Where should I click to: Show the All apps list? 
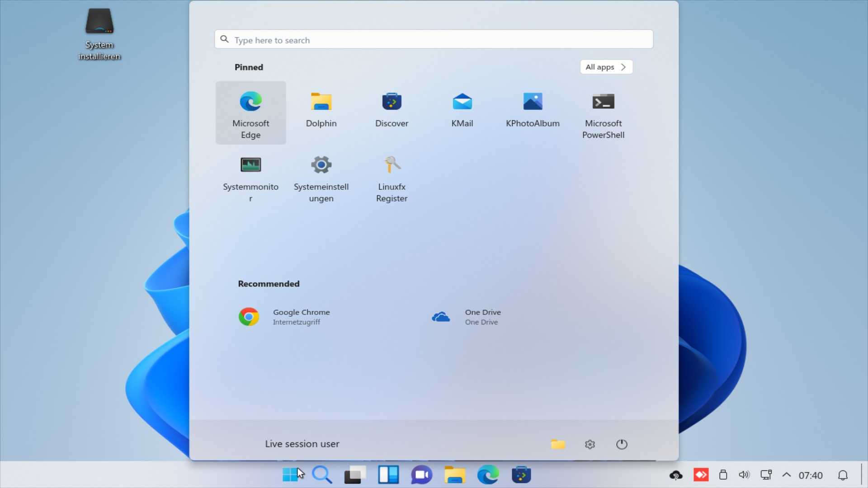point(606,66)
